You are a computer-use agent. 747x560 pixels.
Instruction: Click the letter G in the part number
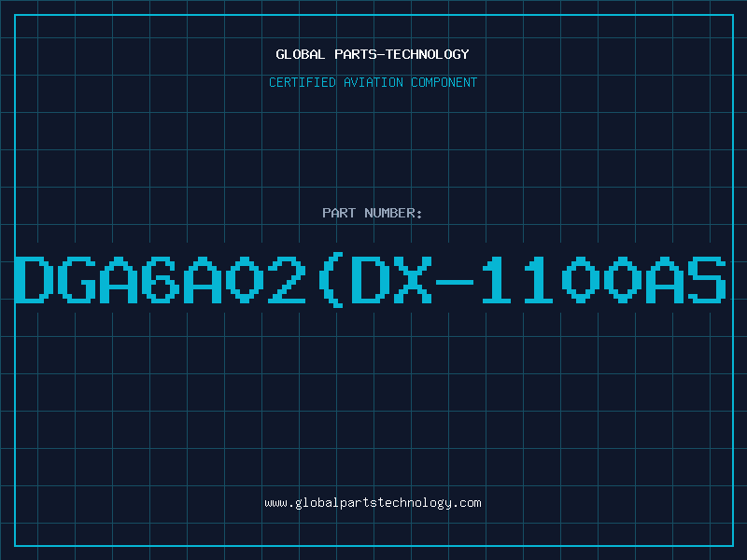(76, 279)
